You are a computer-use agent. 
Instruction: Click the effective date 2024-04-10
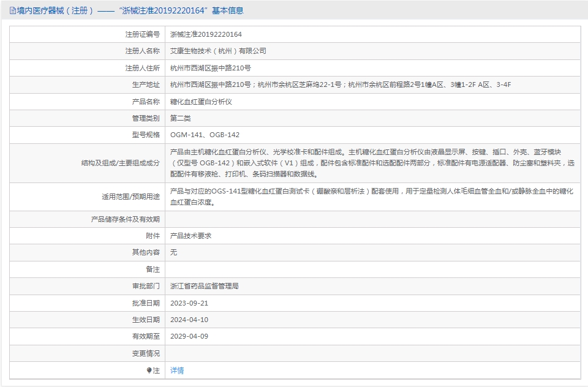pos(189,320)
